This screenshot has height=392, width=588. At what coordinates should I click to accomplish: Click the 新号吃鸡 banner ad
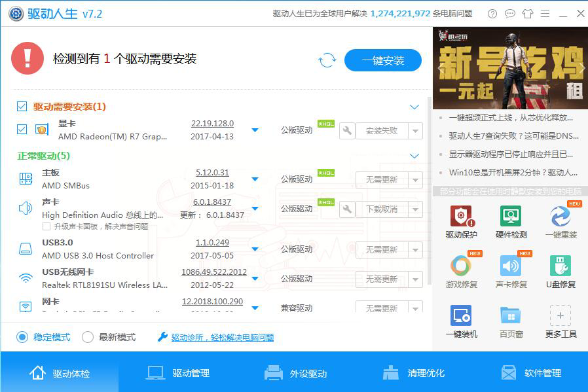510,68
